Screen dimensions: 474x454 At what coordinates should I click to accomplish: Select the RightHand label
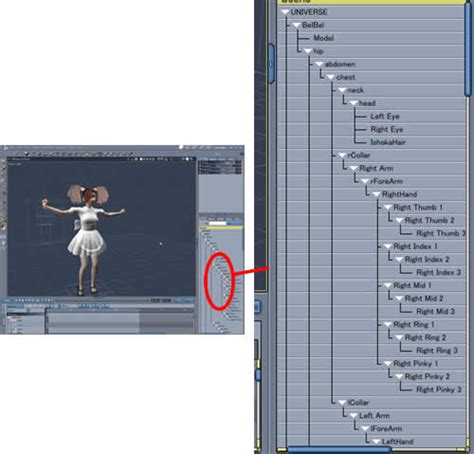click(399, 194)
